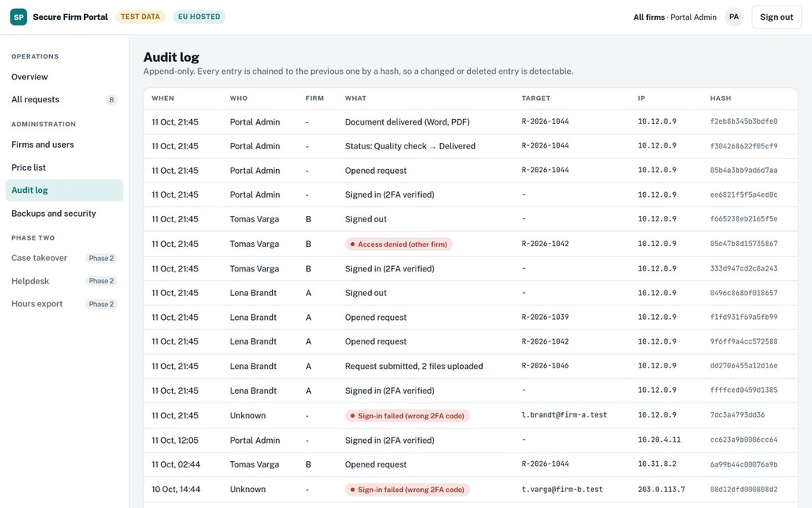Open Case takeover Phase 2 item

(64, 258)
